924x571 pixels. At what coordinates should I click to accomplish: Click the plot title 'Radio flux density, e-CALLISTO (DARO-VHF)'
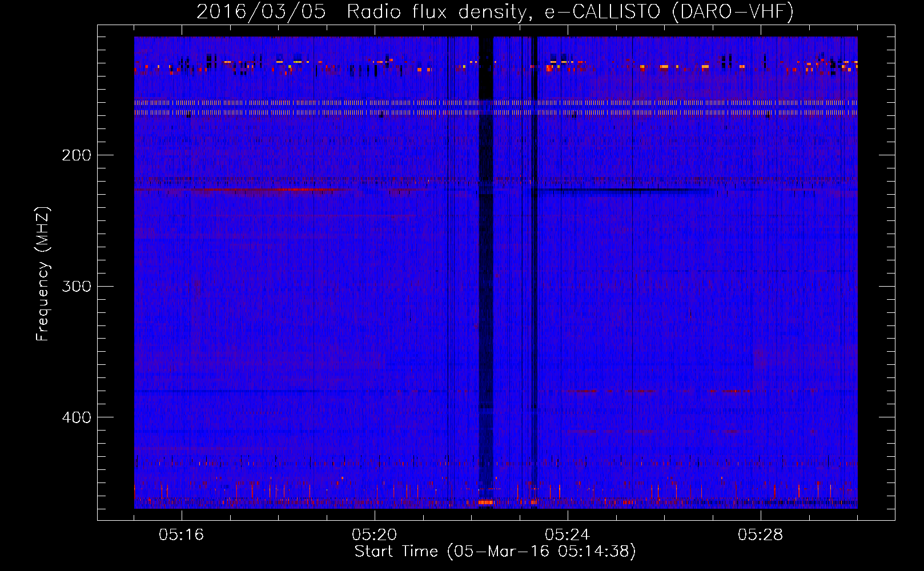click(x=571, y=12)
